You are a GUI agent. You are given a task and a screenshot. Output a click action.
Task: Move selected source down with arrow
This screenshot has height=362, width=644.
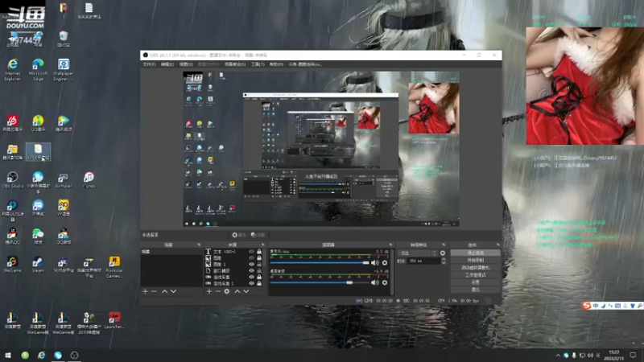[x=246, y=291]
